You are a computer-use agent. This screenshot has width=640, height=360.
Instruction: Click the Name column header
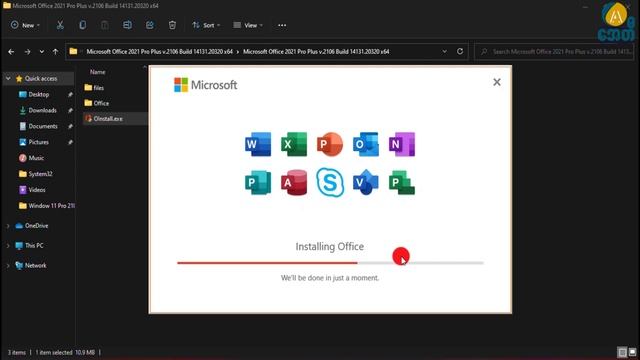(98, 72)
